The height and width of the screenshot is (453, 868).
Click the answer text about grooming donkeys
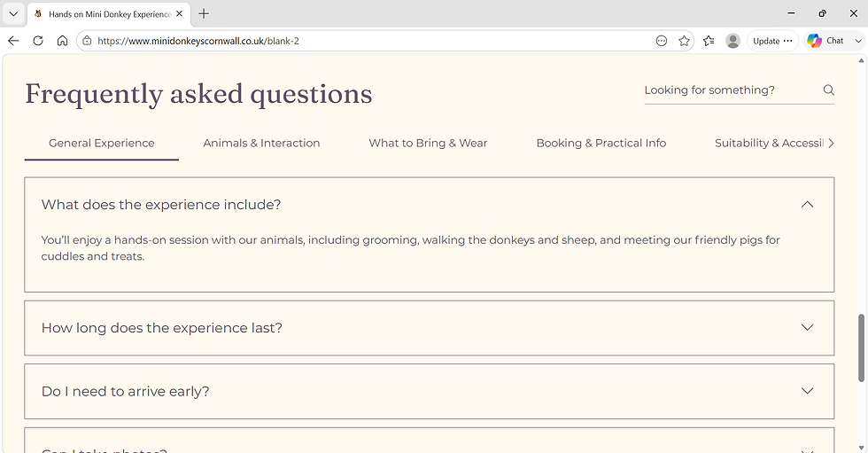tap(410, 248)
